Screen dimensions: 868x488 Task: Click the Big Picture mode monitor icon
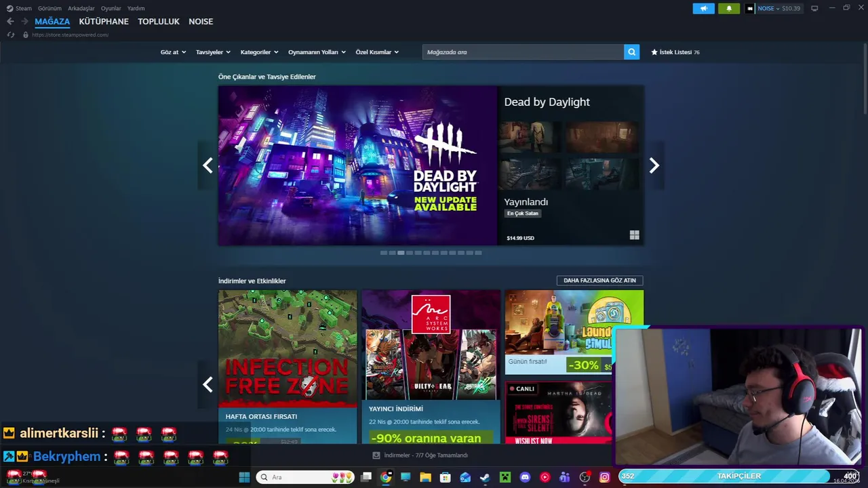click(814, 8)
